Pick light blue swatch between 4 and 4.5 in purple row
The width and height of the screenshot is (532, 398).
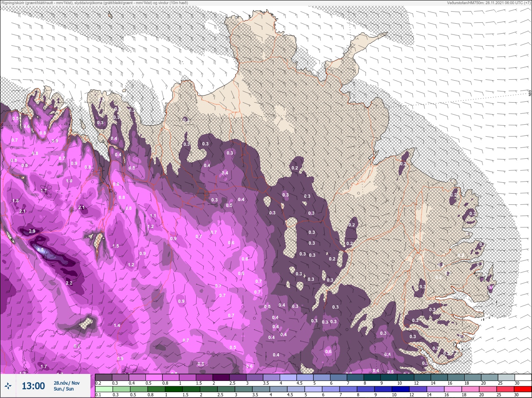click(x=289, y=377)
